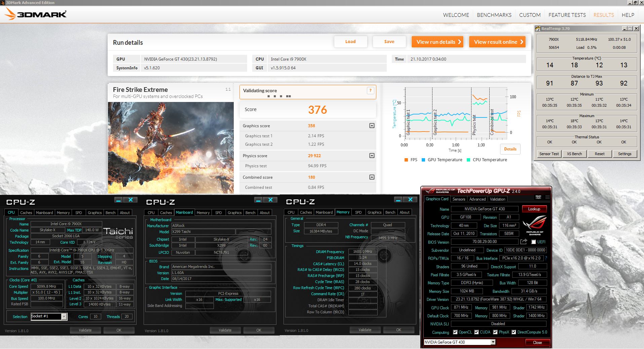
Task: Click the BIOS export arrow icon in GPU-Z
Action: click(524, 242)
